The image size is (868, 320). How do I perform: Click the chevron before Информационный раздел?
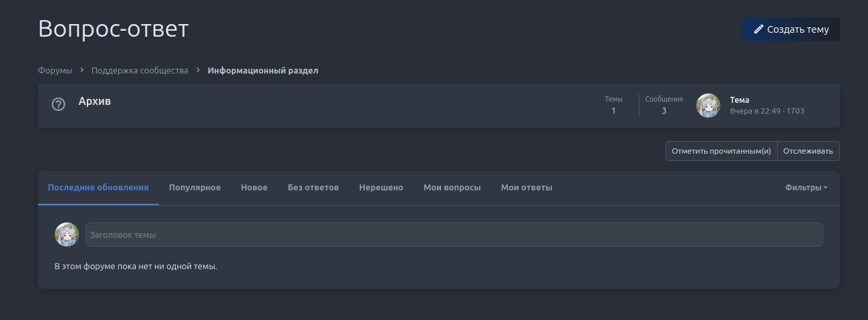[198, 70]
